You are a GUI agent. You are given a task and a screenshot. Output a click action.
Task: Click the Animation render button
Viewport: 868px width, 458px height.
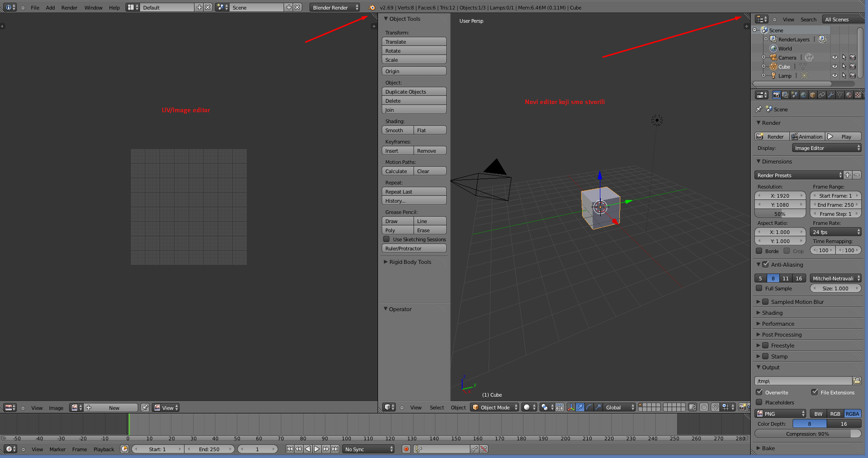pyautogui.click(x=807, y=136)
